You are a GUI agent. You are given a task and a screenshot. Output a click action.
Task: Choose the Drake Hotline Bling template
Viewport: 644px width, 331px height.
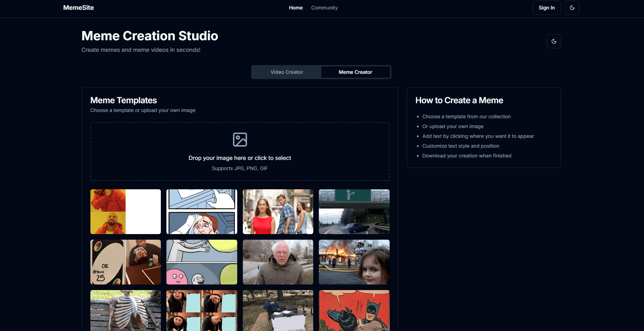point(125,212)
